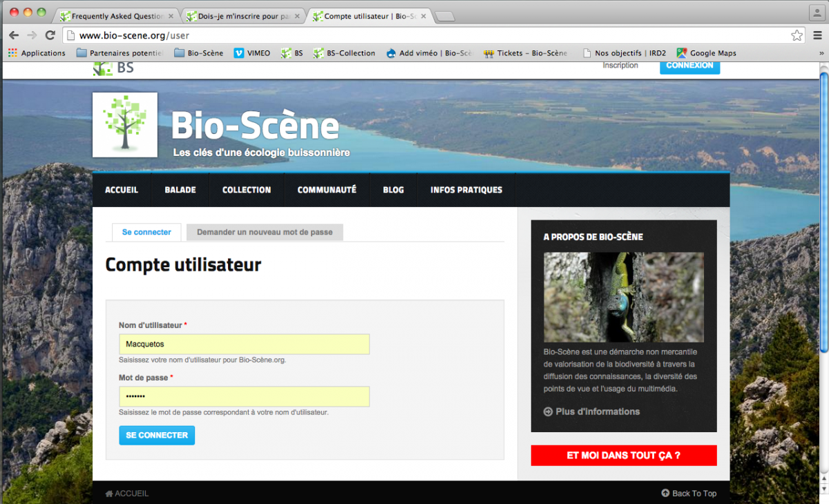Viewport: 829px width, 504px height.
Task: Click the browser back arrow
Action: tap(14, 35)
